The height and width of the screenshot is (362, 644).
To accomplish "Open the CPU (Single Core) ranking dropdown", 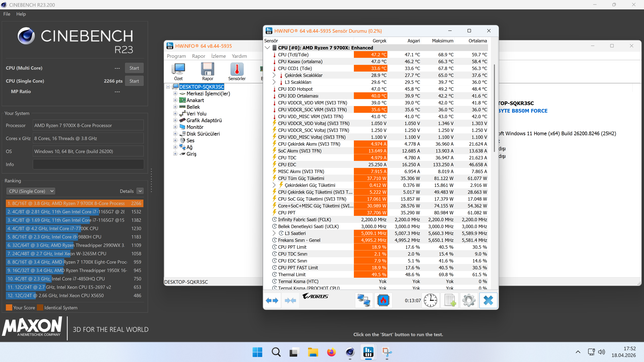I will pyautogui.click(x=31, y=191).
